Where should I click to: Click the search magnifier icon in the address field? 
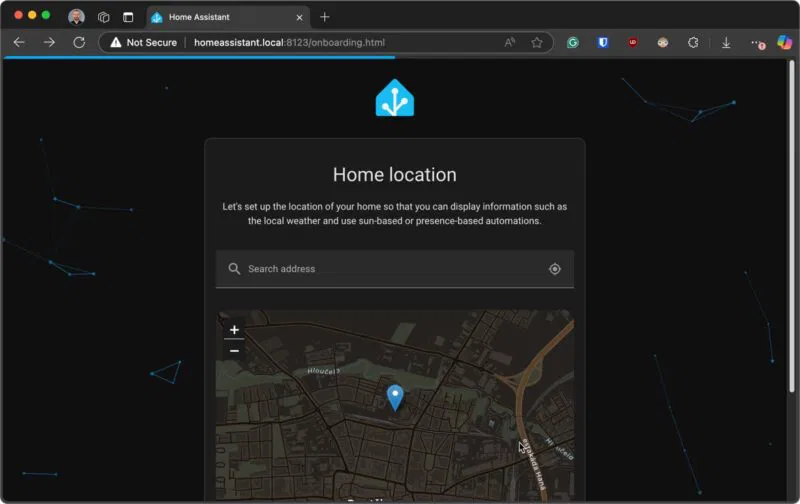point(234,268)
